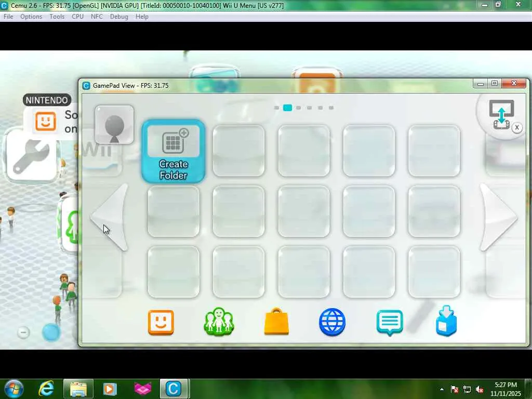The image size is (532, 399).
Task: Open Nintendo eShop shopping bag icon
Action: click(x=276, y=321)
